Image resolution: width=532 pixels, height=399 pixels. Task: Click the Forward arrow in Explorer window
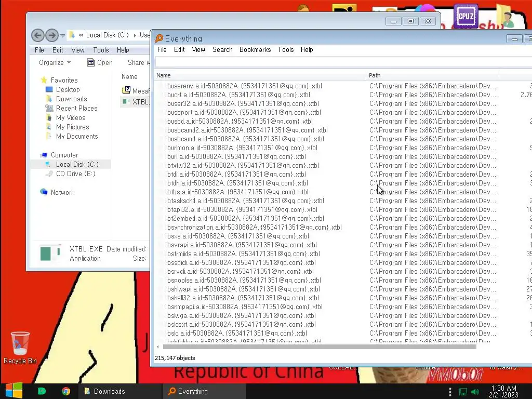click(51, 35)
